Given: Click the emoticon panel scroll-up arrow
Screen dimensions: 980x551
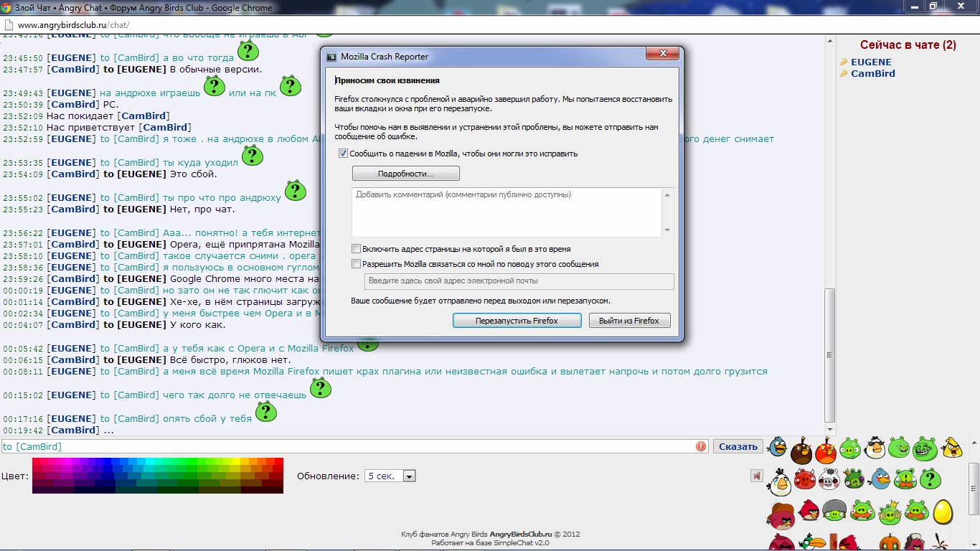Looking at the screenshot, I should click(x=975, y=443).
